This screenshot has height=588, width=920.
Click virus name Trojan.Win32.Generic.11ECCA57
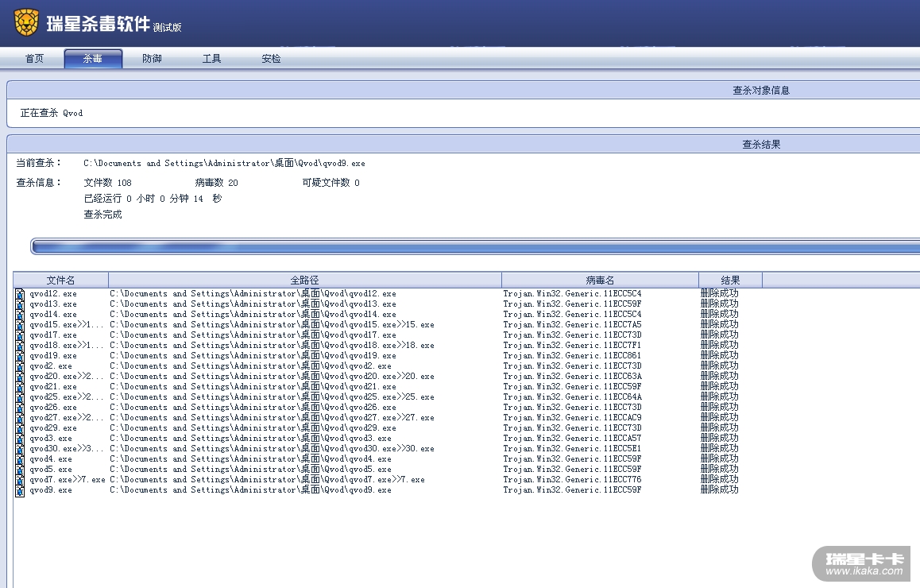(572, 439)
